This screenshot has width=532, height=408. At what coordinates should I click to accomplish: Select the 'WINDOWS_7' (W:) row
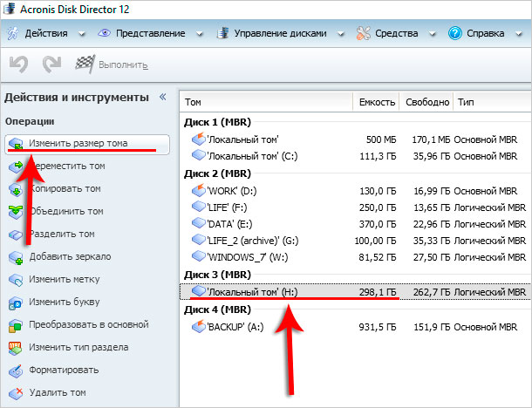click(x=355, y=257)
